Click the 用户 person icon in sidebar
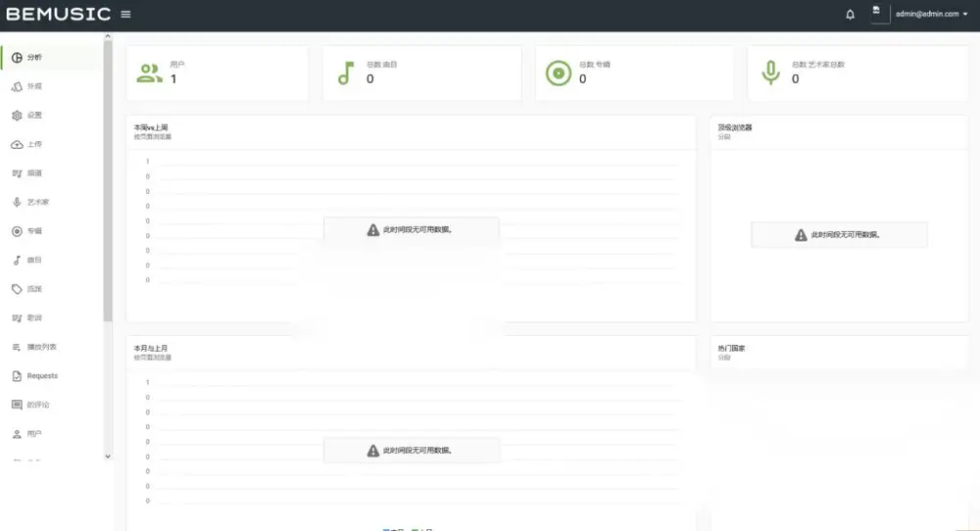Screen dimensions: 980x531 pyautogui.click(x=17, y=434)
